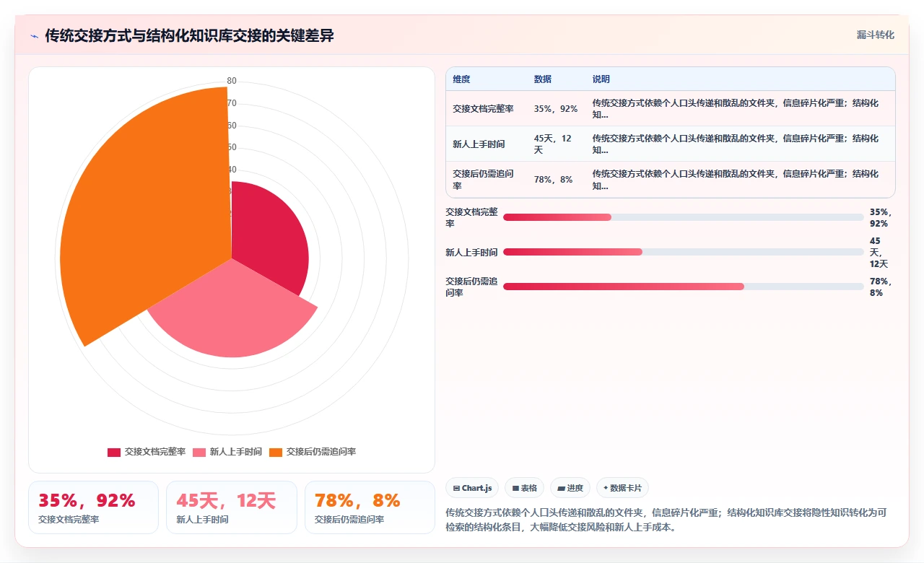Click the 交接文档完整率 progress bar

[x=684, y=217]
